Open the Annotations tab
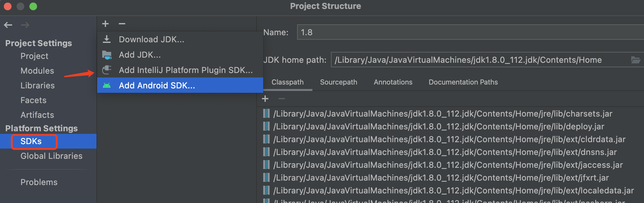 click(393, 82)
